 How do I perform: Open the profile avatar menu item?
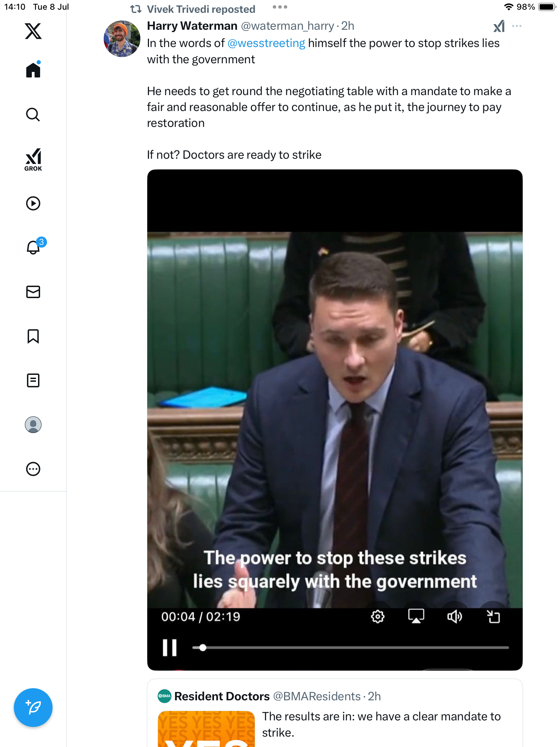pos(33,425)
